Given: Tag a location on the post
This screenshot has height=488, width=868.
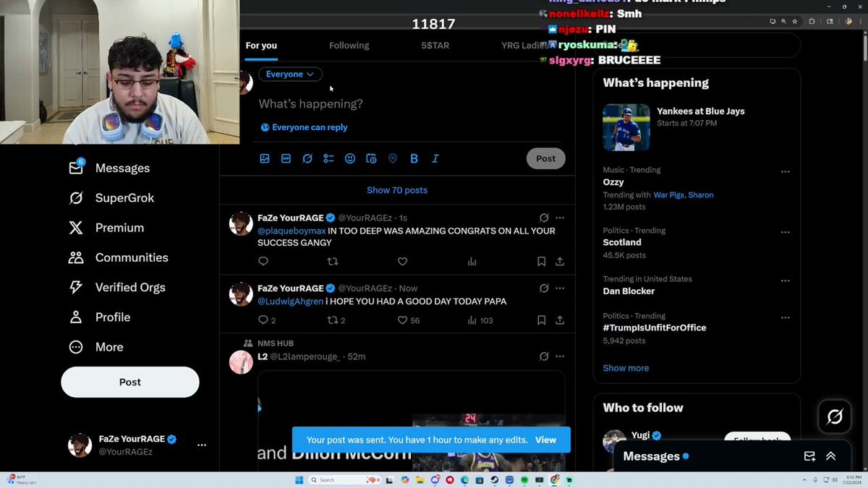Looking at the screenshot, I should (393, 158).
